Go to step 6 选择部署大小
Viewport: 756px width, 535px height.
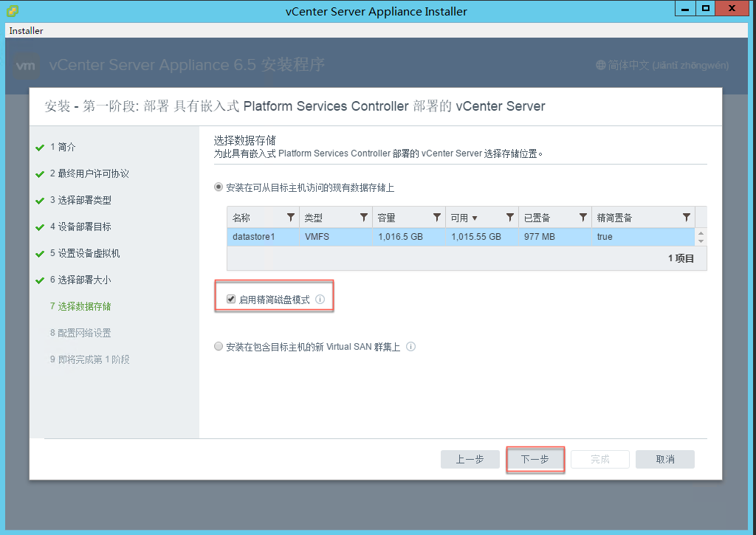[80, 280]
